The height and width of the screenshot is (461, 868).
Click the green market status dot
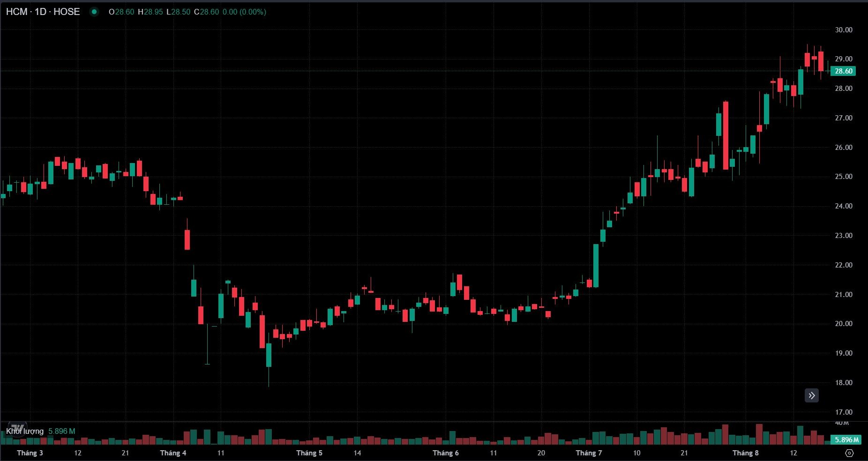tap(94, 12)
